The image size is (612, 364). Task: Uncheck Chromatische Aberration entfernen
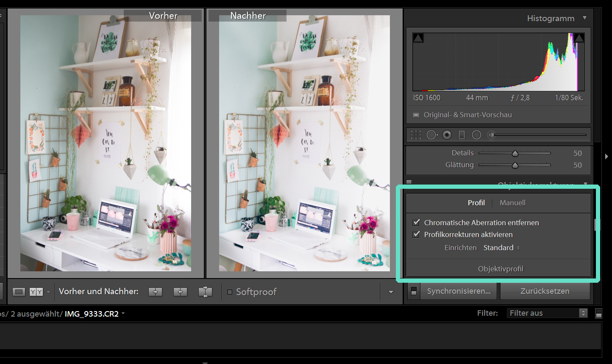pyautogui.click(x=416, y=223)
